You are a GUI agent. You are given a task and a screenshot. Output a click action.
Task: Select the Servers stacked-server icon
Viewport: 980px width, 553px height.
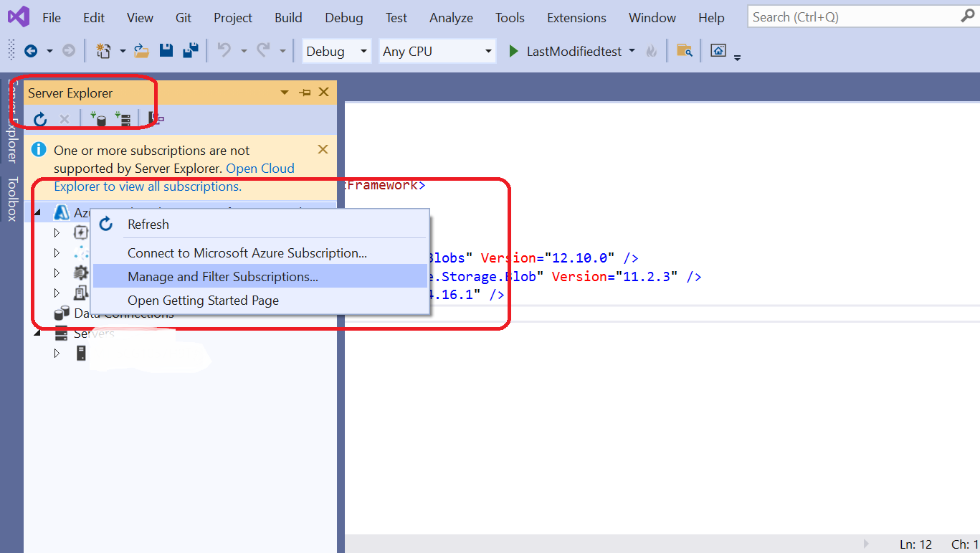tap(62, 334)
